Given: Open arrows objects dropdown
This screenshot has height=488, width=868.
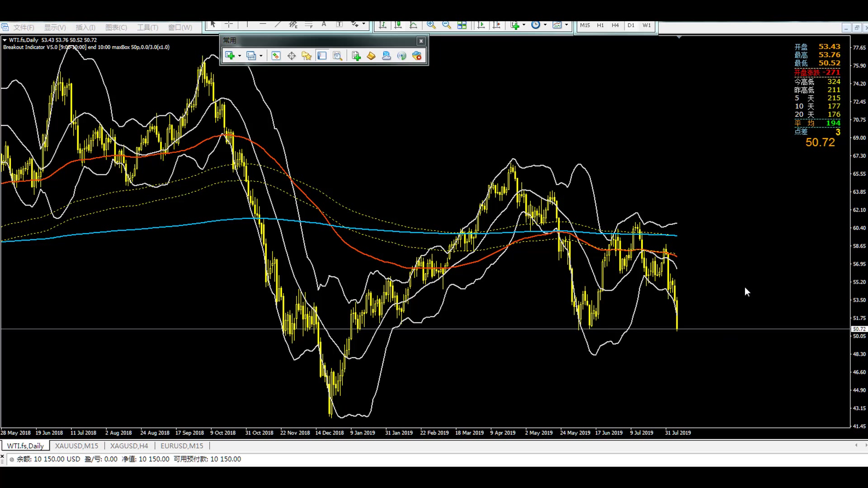Looking at the screenshot, I should (363, 25).
